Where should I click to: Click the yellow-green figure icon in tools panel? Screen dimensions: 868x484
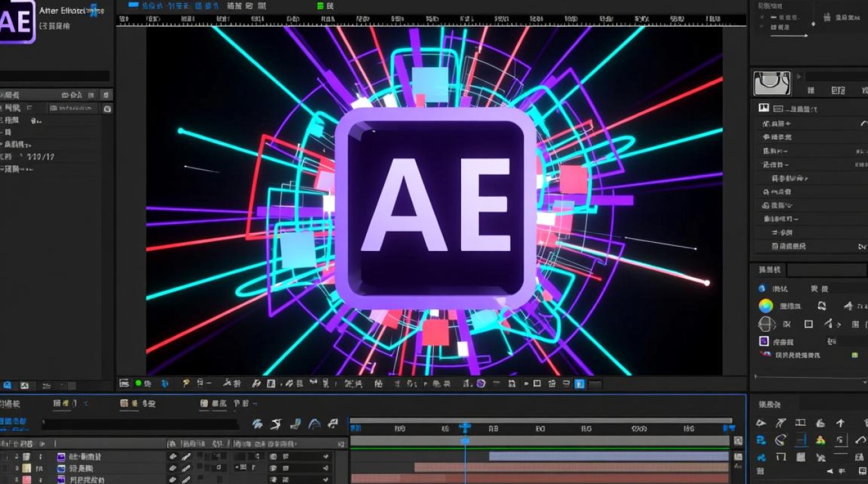tap(820, 441)
